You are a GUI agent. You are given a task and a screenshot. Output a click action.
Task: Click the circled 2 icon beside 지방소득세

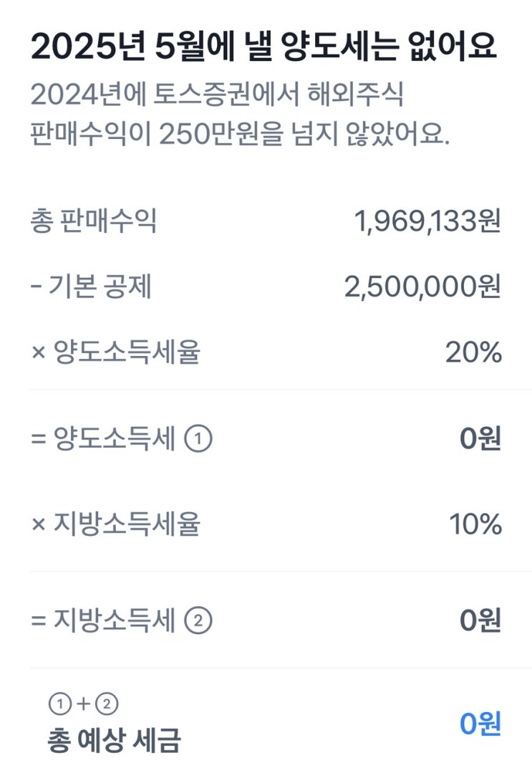[x=198, y=621]
